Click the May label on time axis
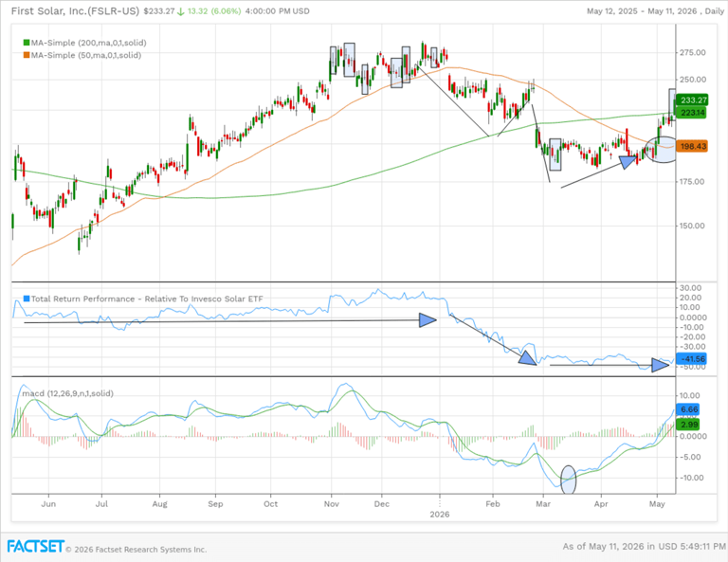This screenshot has height=562, width=728. pyautogui.click(x=657, y=504)
